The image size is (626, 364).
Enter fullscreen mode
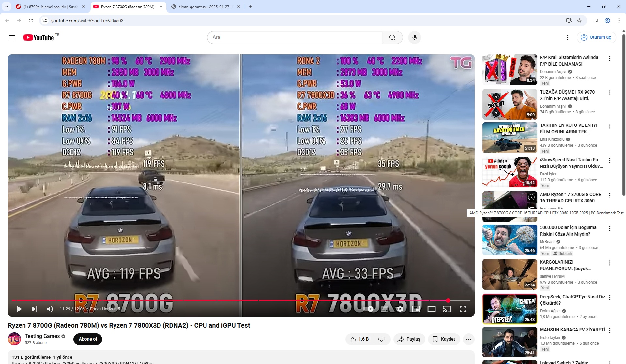pyautogui.click(x=463, y=309)
